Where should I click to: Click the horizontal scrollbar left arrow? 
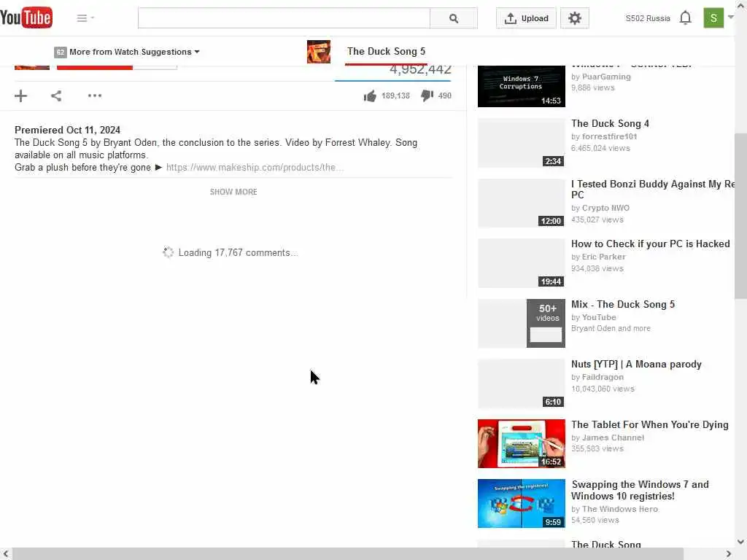[x=6, y=554]
